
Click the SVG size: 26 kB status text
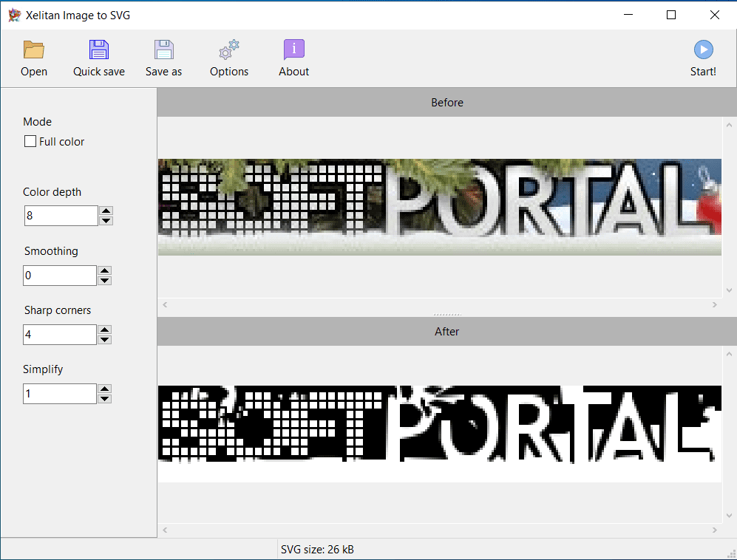pos(317,549)
